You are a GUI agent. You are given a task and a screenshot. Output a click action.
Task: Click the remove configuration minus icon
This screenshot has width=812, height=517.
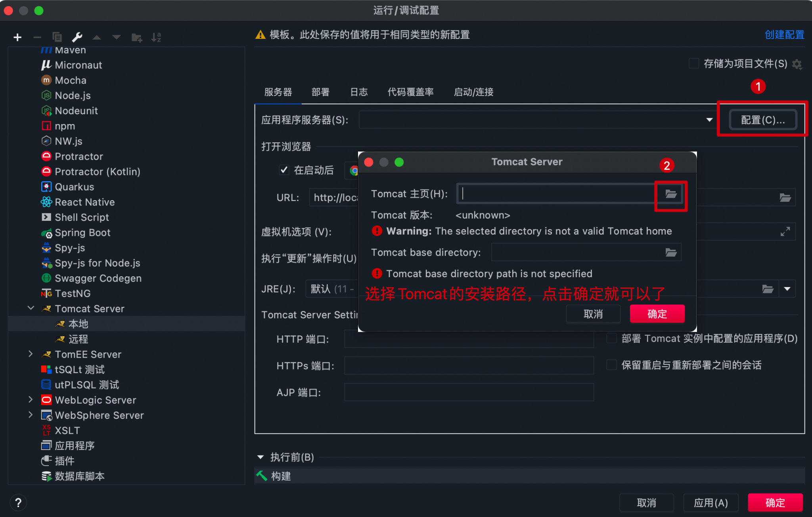37,37
